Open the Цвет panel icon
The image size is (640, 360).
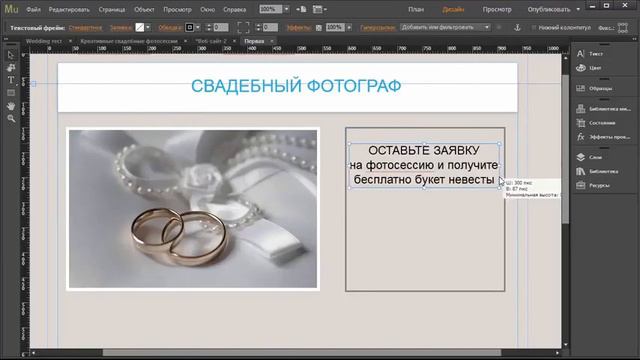click(581, 68)
